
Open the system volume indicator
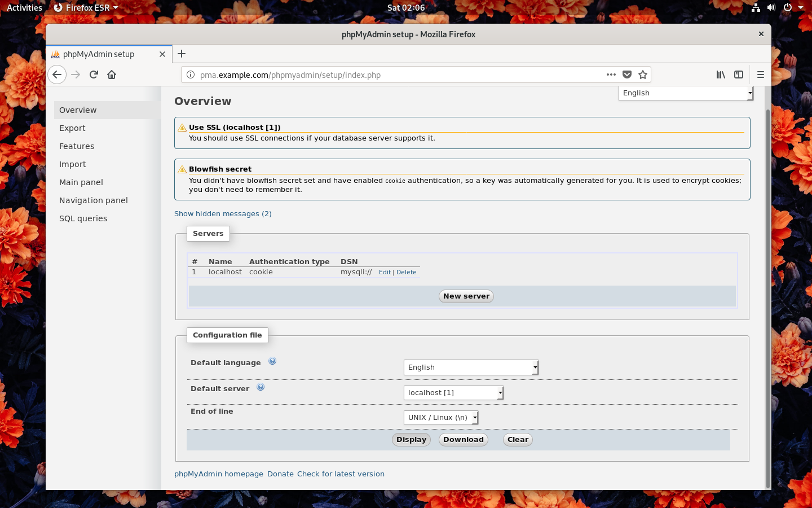click(771, 7)
